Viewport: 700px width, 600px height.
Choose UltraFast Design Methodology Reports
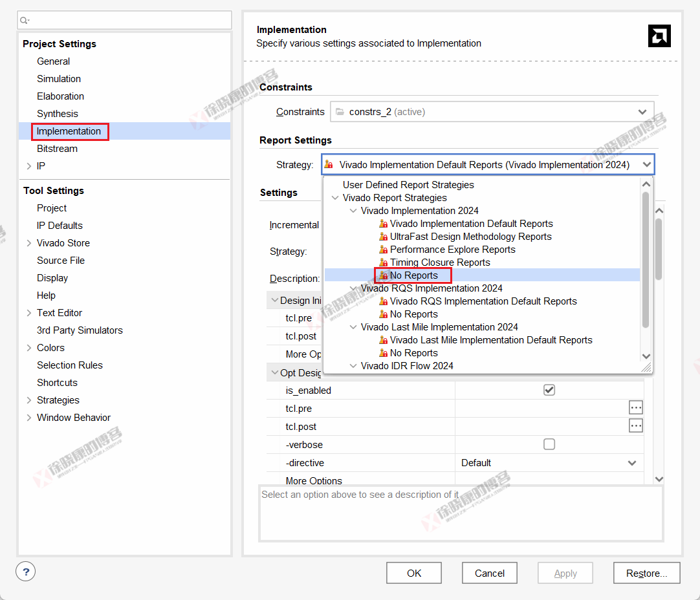click(x=471, y=237)
